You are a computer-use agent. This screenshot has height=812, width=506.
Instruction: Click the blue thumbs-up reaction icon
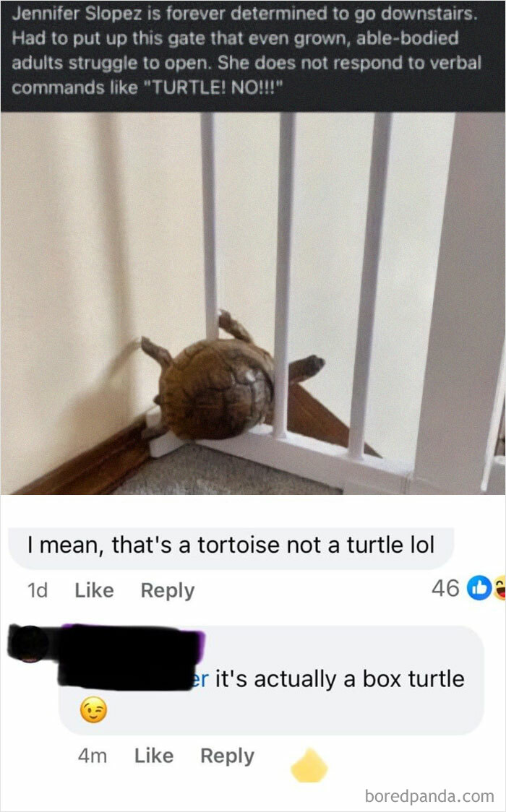[x=479, y=588]
